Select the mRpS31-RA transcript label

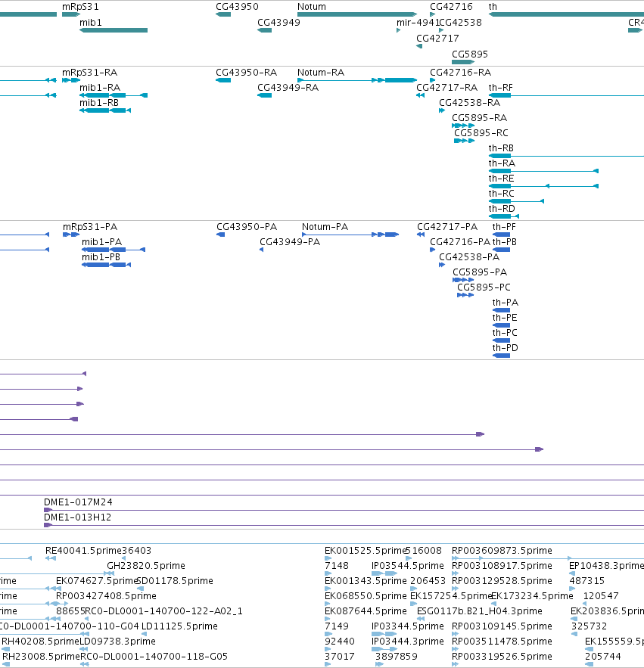point(89,73)
